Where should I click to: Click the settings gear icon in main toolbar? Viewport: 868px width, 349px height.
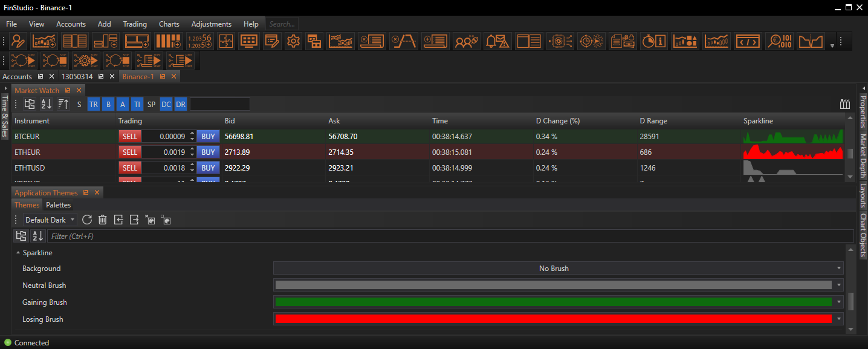[x=293, y=41]
